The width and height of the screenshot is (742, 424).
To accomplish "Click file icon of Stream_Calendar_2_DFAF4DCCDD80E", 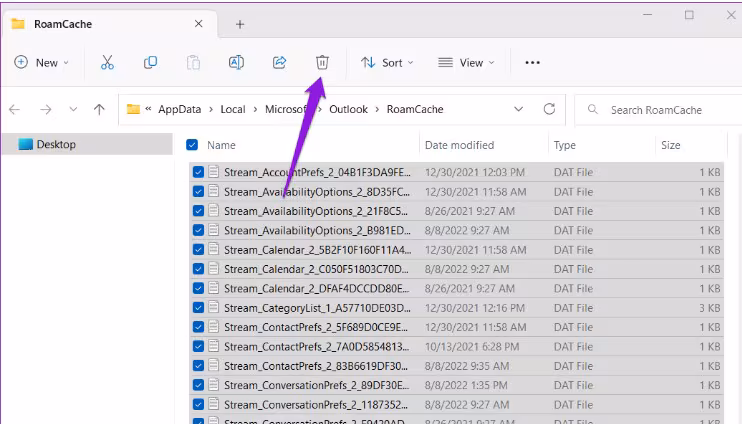I will tap(214, 288).
